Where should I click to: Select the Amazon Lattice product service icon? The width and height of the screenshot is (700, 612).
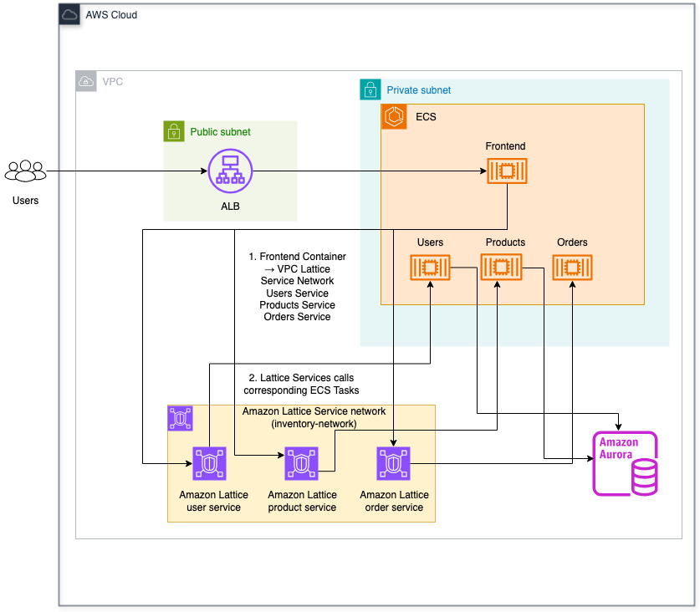[x=302, y=463]
